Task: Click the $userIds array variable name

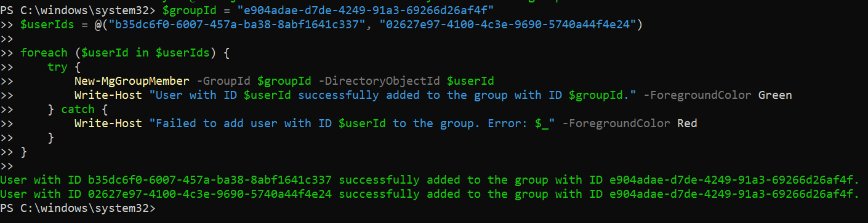Action: [x=47, y=25]
